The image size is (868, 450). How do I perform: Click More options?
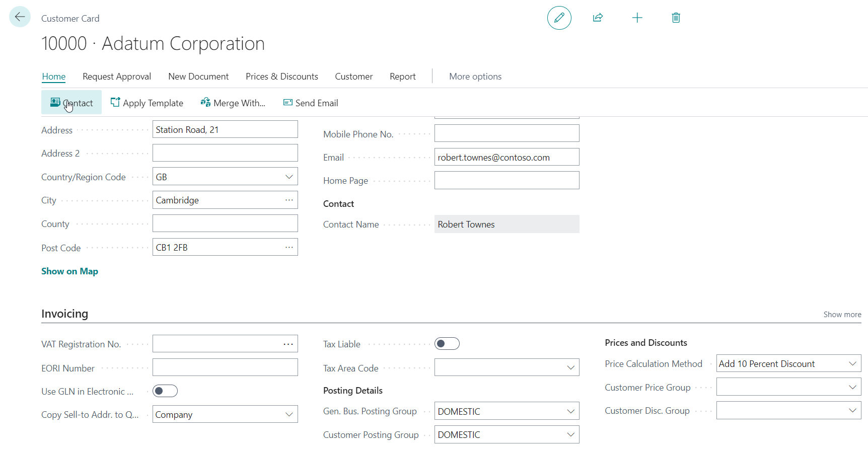point(475,77)
